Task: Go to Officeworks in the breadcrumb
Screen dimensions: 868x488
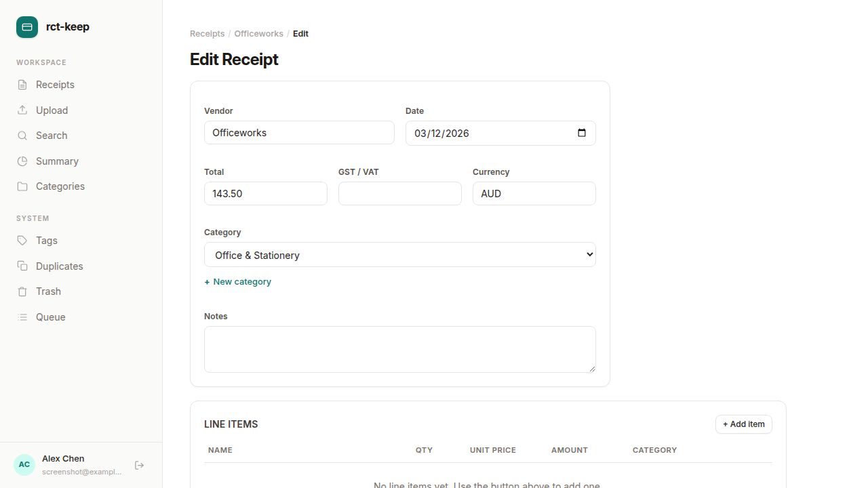Action: click(x=258, y=33)
